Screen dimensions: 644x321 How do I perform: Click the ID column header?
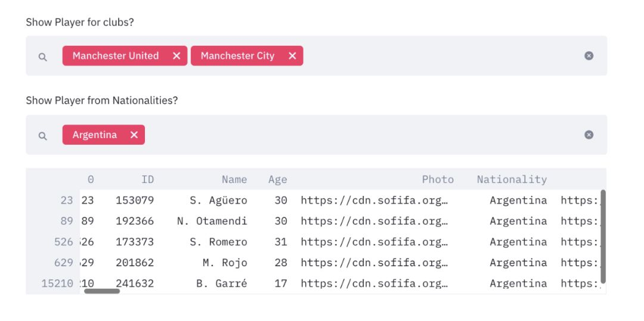(x=147, y=179)
